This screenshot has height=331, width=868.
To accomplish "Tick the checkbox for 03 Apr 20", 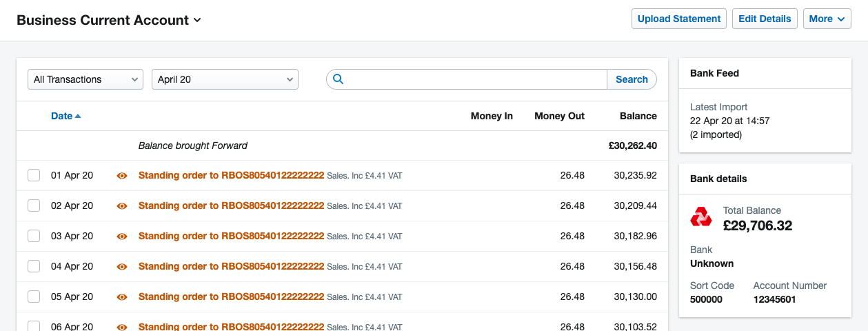I will coord(34,236).
